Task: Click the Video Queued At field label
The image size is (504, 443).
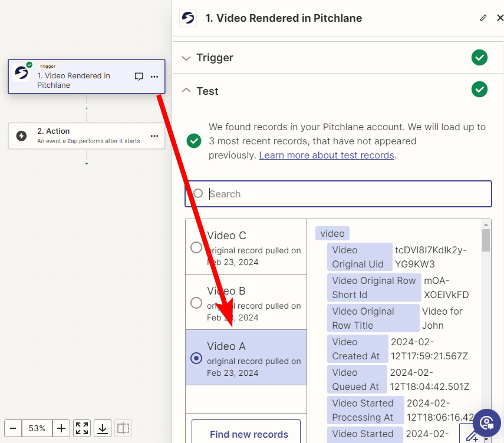Action: click(357, 379)
